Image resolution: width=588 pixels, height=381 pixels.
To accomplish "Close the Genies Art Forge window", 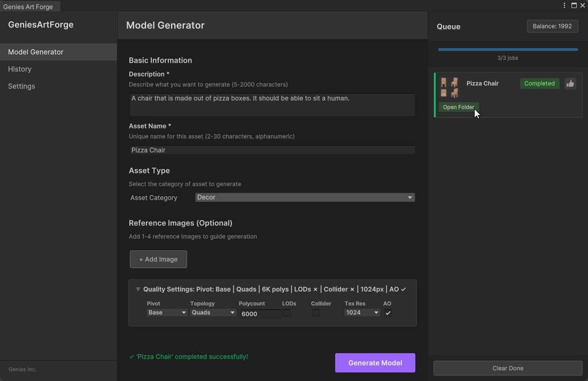I will coord(583,5).
